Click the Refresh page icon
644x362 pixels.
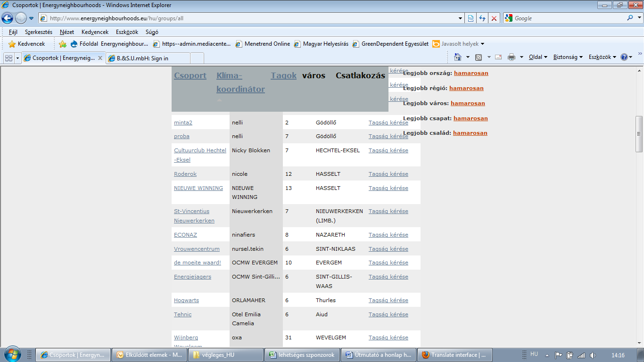(482, 18)
